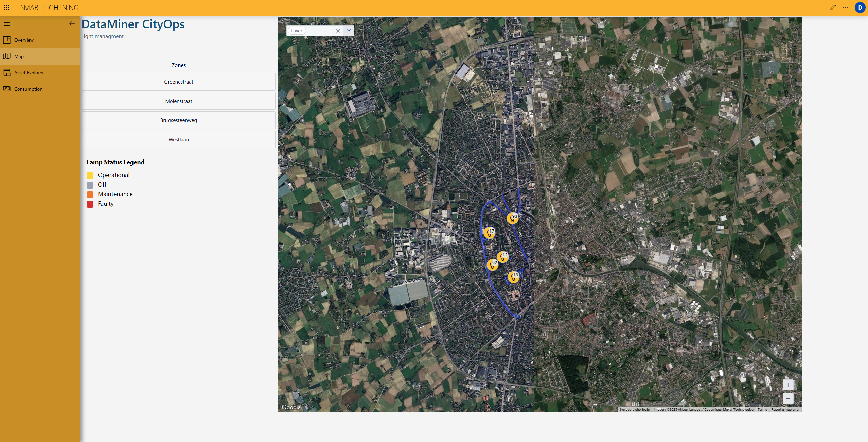Open the apps grid launcher icon

[x=6, y=7]
